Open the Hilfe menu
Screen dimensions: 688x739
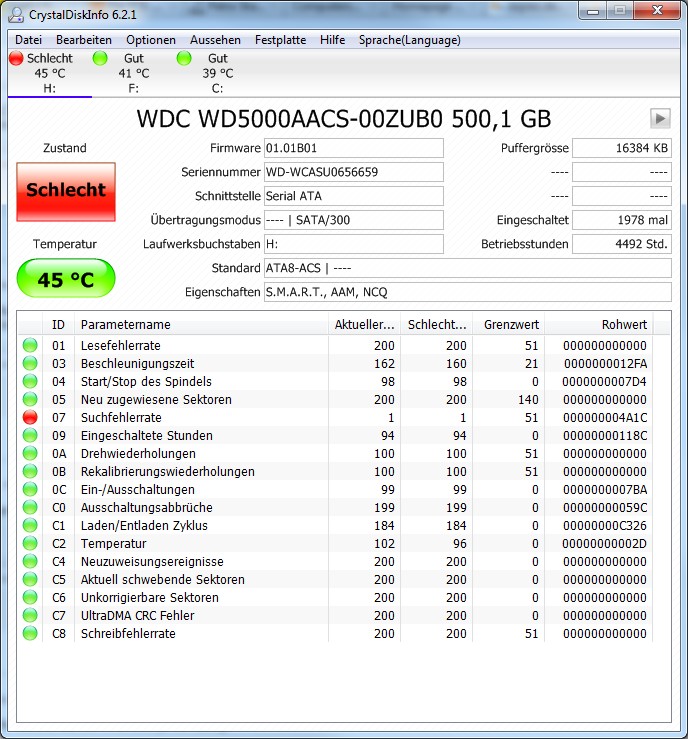332,40
